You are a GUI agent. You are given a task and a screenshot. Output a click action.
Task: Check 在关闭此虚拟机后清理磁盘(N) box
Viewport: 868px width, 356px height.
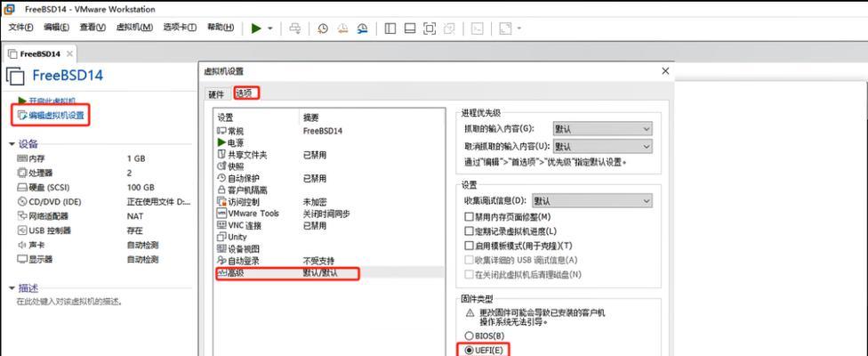[x=469, y=274]
